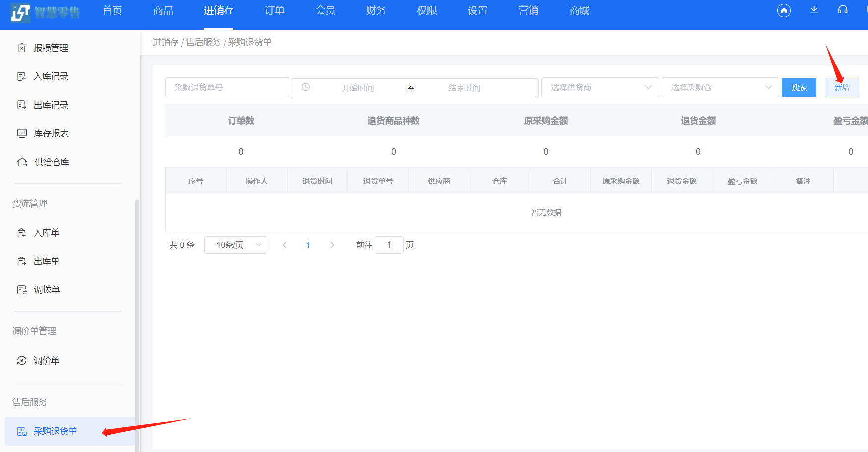Expand the 选择采购仓 dropdown

click(720, 88)
